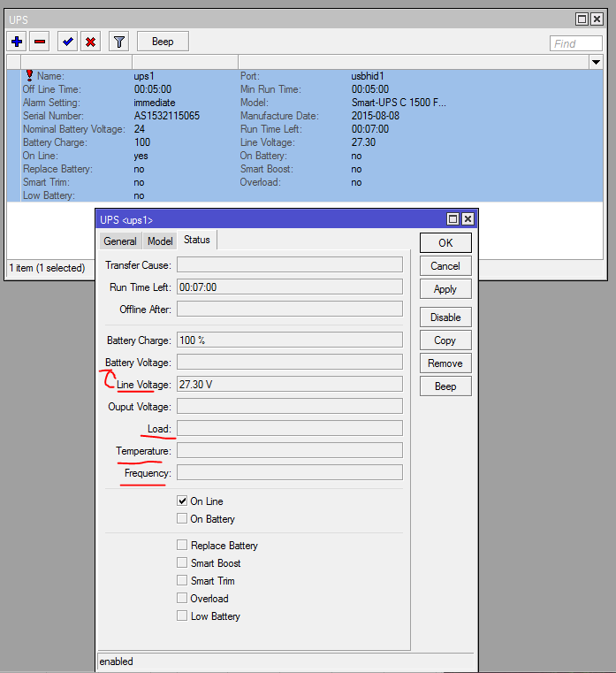Click manufacture date 2015-08-08
Viewport: 616px width, 673px height.
point(376,116)
